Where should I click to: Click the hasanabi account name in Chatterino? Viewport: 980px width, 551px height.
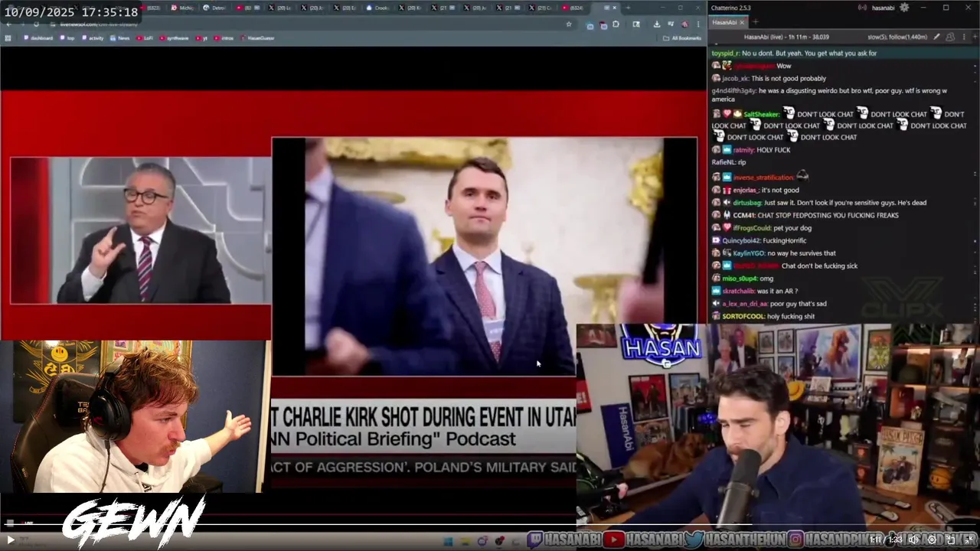coord(884,8)
